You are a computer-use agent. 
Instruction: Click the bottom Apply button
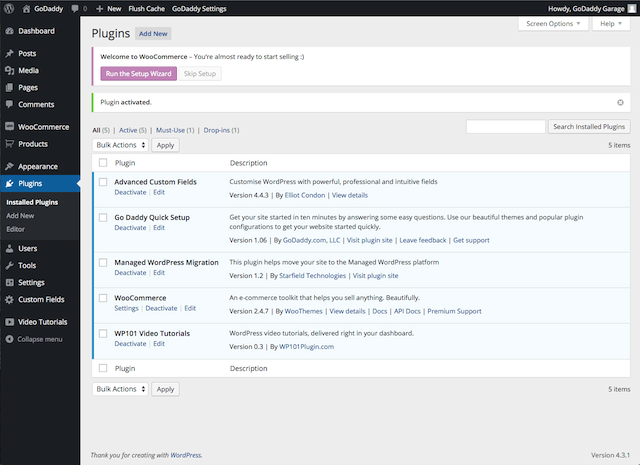(x=165, y=389)
